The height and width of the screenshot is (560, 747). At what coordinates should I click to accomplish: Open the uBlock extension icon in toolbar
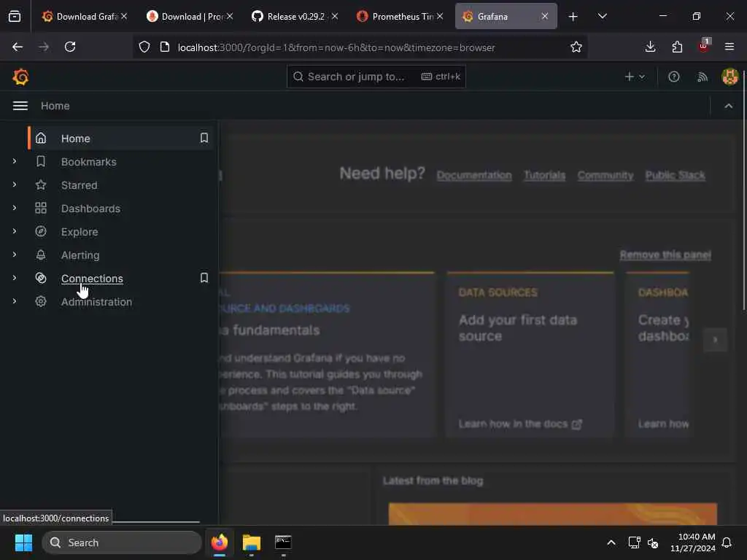click(x=704, y=46)
